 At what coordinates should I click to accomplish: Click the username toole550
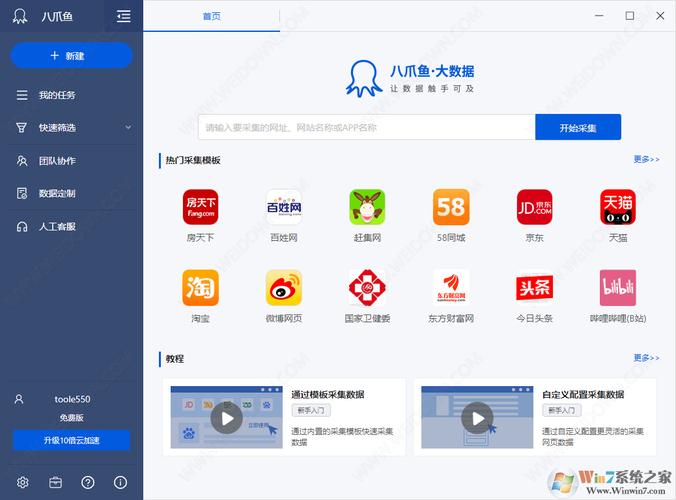click(72, 399)
